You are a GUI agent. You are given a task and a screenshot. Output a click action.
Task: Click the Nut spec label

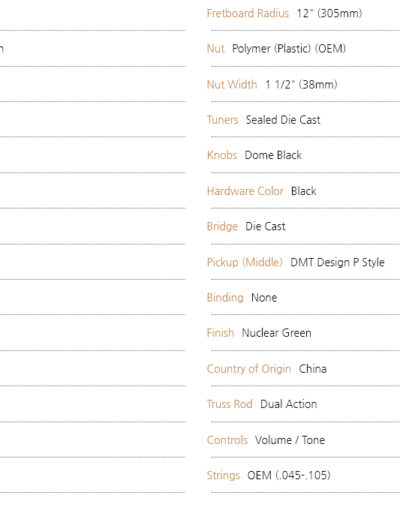tap(216, 49)
